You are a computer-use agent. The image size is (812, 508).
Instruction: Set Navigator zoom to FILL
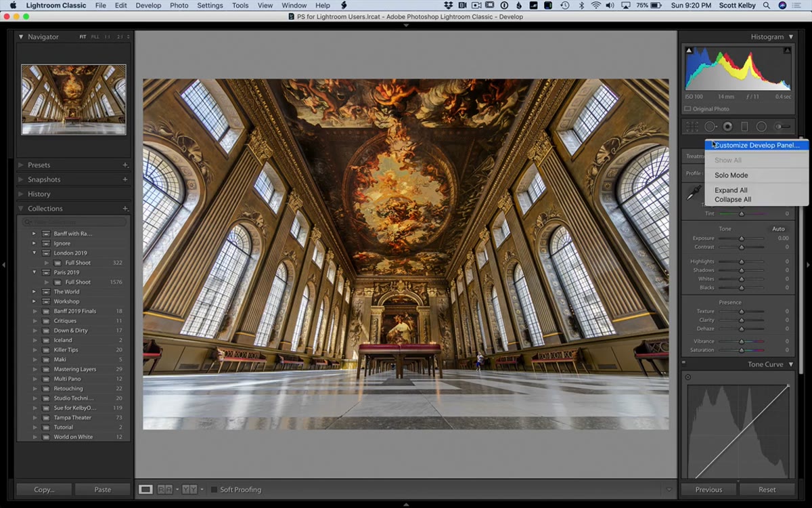[x=95, y=37]
